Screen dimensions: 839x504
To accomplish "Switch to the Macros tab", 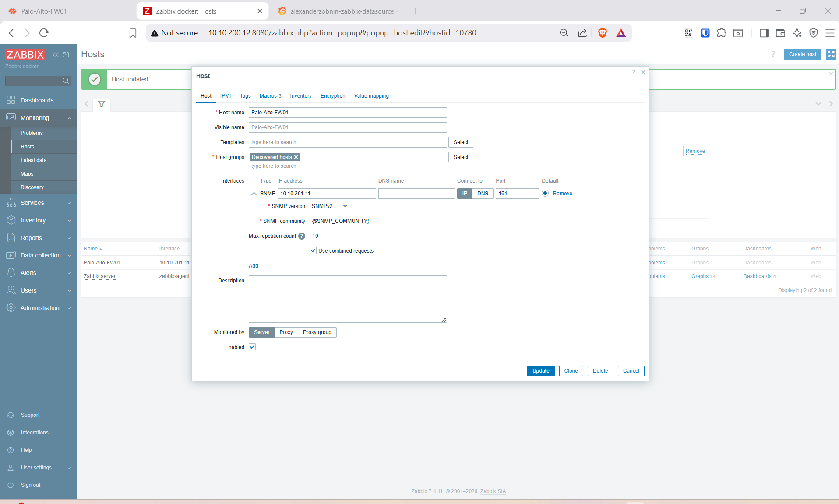I will click(x=270, y=96).
